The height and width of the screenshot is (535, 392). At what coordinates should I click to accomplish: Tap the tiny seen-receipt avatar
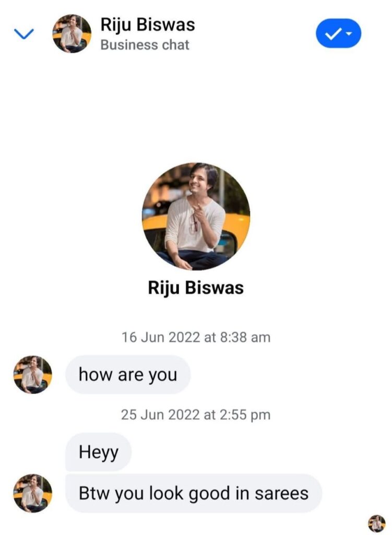(376, 523)
